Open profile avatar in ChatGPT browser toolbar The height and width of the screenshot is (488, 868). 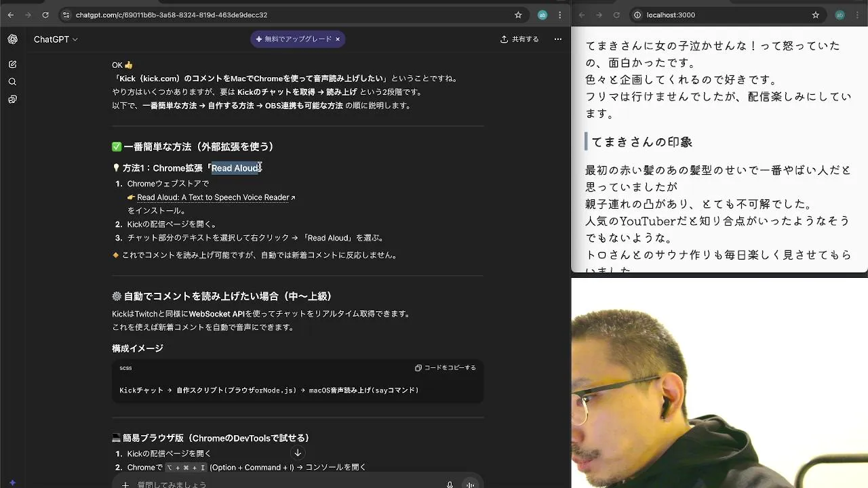(542, 15)
